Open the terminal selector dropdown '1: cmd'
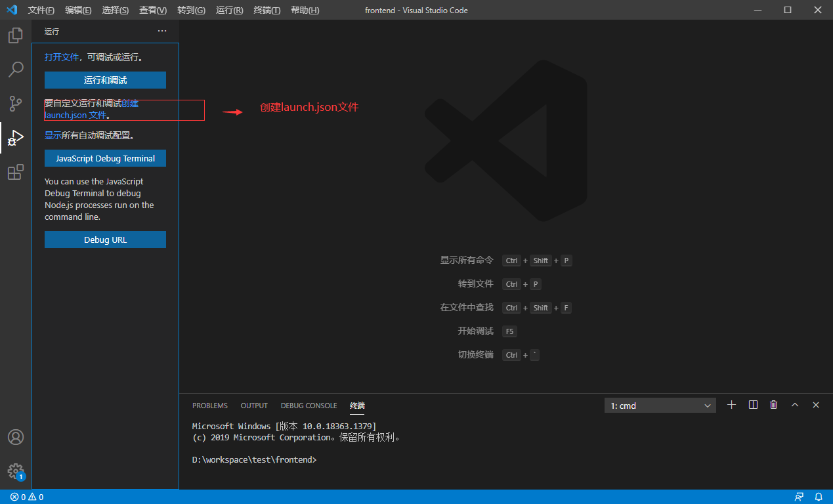The height and width of the screenshot is (504, 833). click(660, 406)
